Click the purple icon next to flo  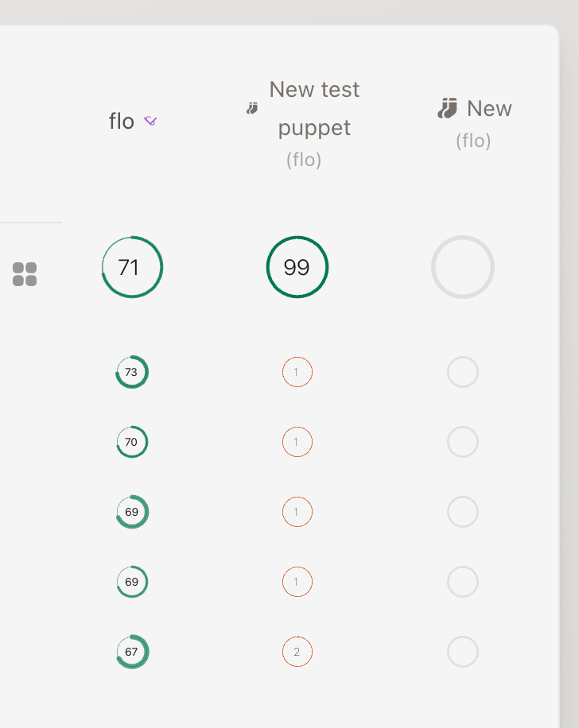[150, 121]
